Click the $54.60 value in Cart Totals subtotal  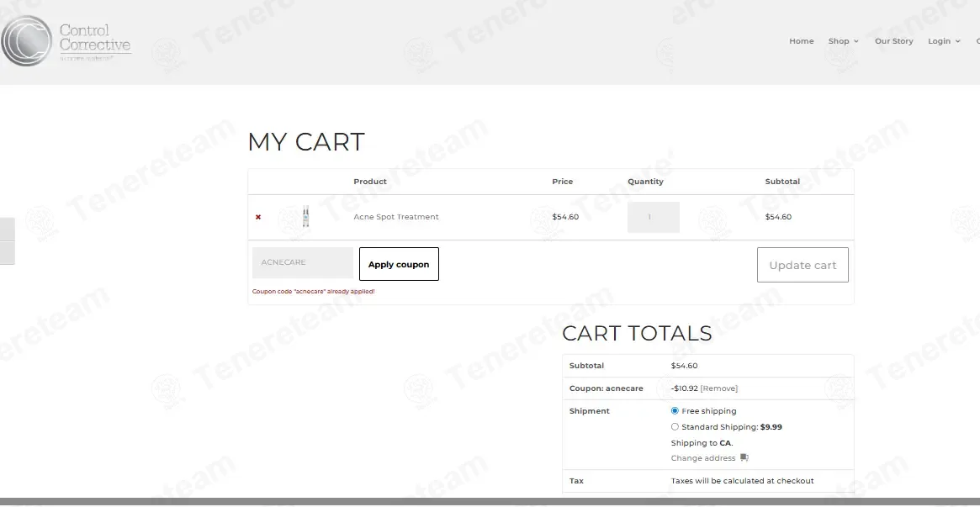(685, 366)
